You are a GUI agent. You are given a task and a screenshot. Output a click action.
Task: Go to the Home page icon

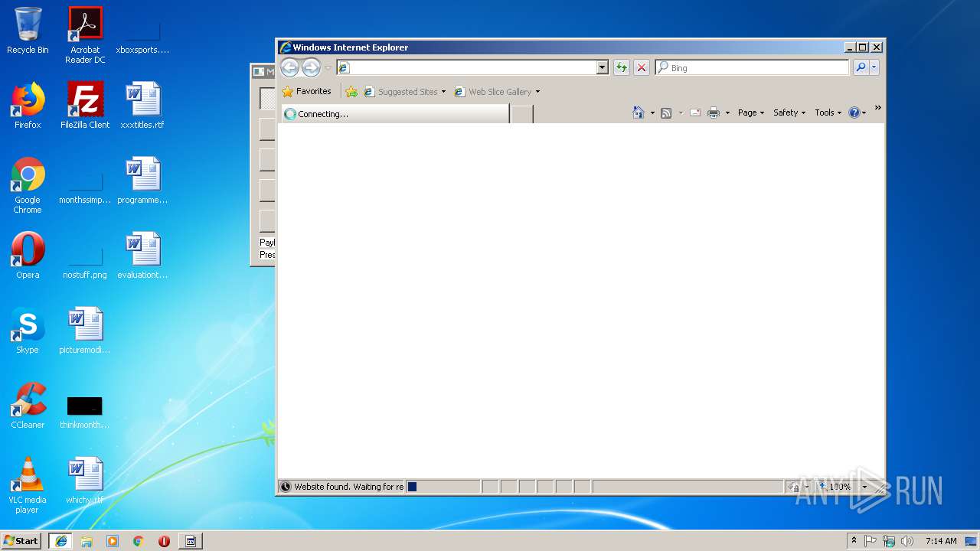click(639, 112)
